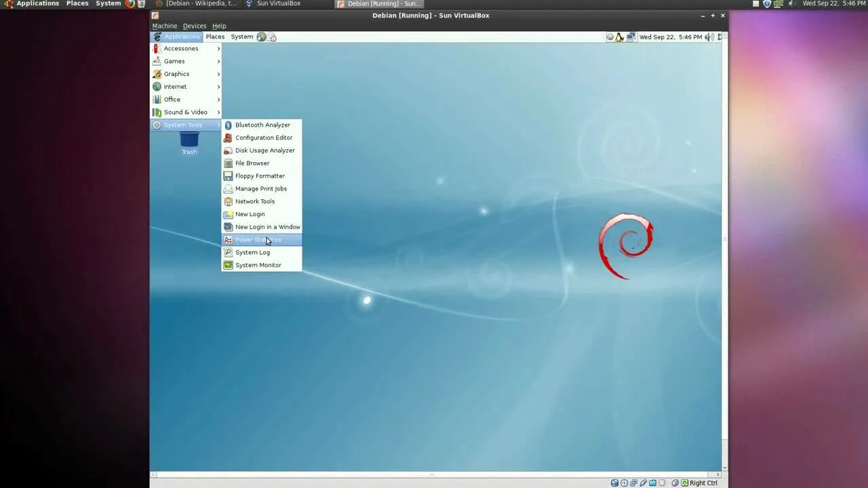Image resolution: width=868 pixels, height=488 pixels.
Task: Open the VirtualBox Devices menu
Action: pyautogui.click(x=195, y=26)
